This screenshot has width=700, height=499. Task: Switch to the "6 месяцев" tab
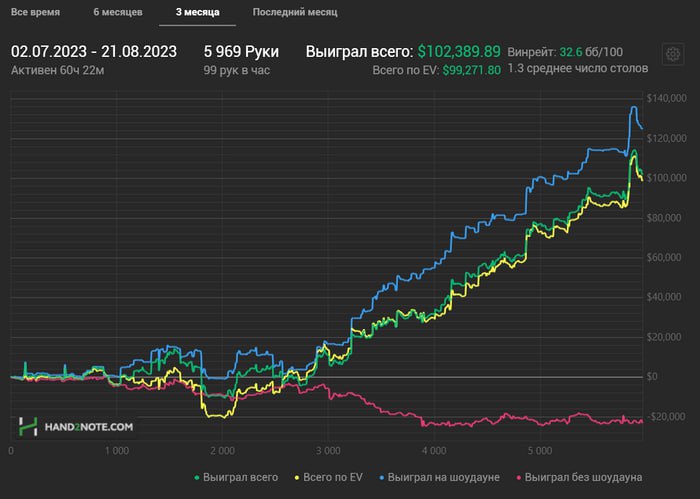point(118,12)
